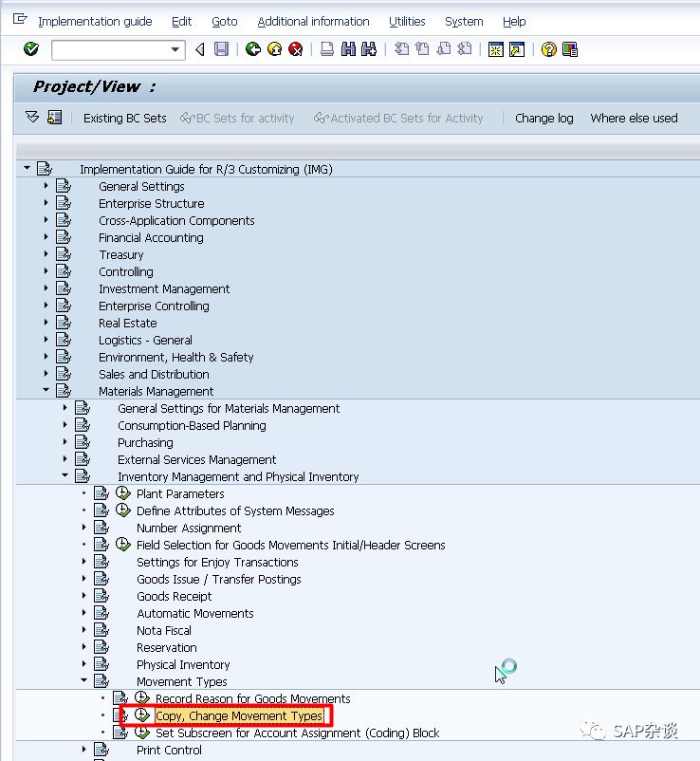Expand the Goods Receipt node
The height and width of the screenshot is (761, 700).
[x=83, y=595]
